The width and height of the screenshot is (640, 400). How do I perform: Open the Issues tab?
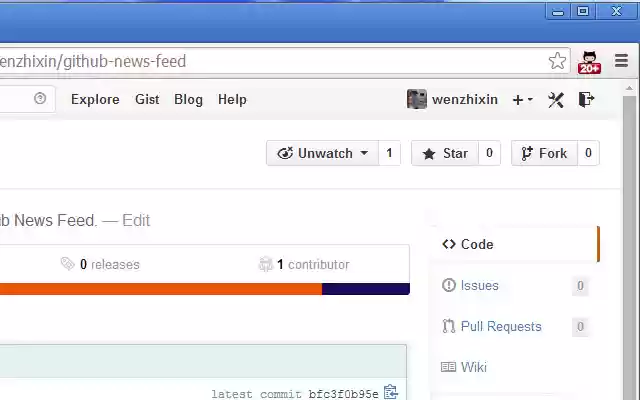479,285
